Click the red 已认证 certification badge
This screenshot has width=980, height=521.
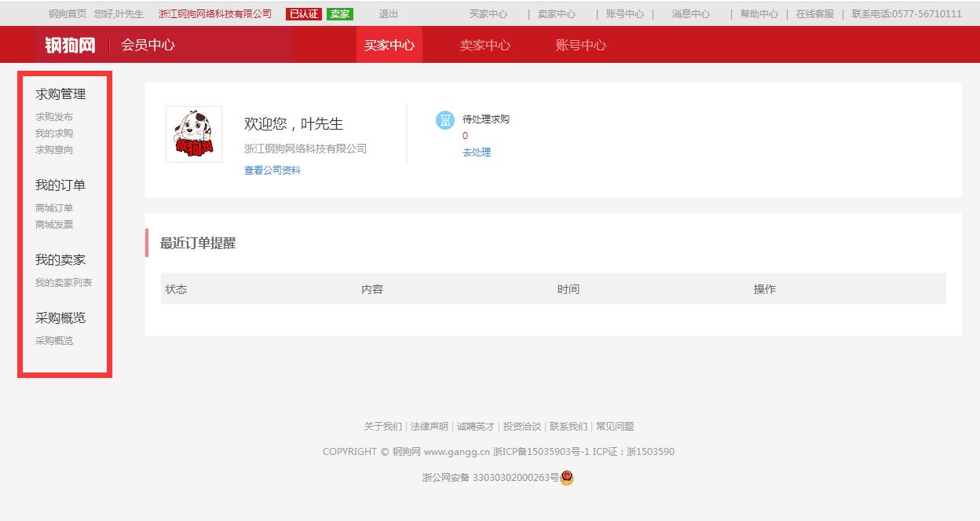pos(302,13)
